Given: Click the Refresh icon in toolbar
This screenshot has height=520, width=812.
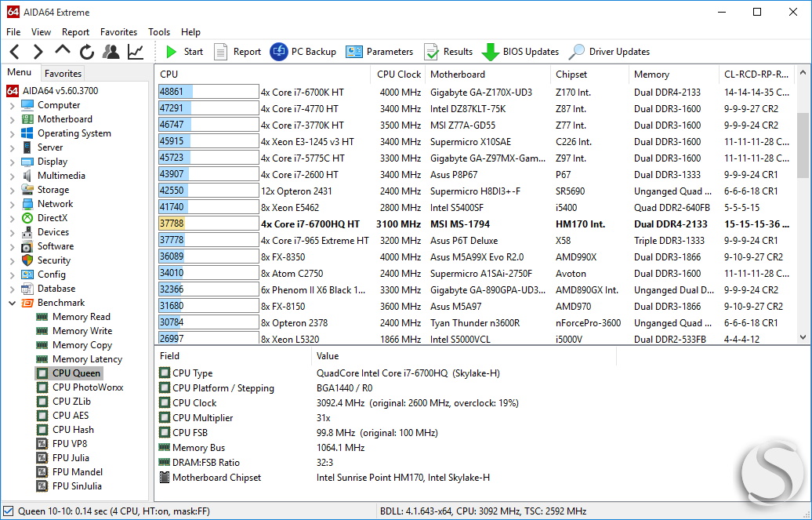Looking at the screenshot, I should coord(87,52).
